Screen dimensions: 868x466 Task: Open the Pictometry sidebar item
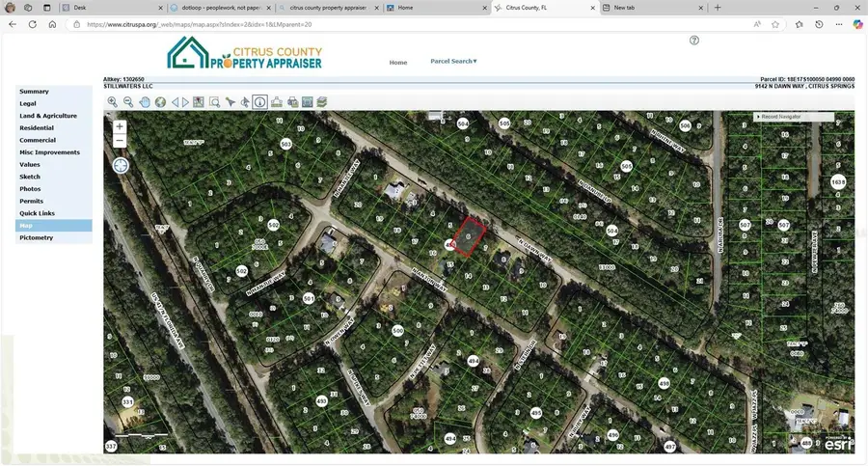pyautogui.click(x=36, y=237)
